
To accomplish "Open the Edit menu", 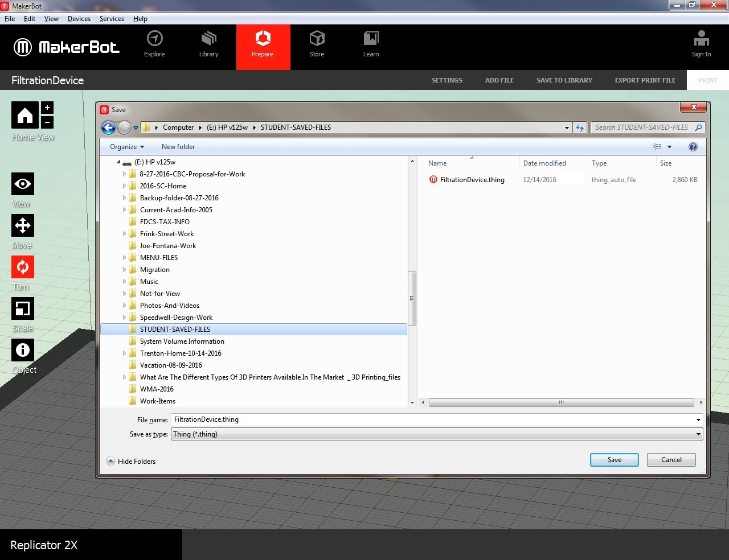I will coord(30,19).
